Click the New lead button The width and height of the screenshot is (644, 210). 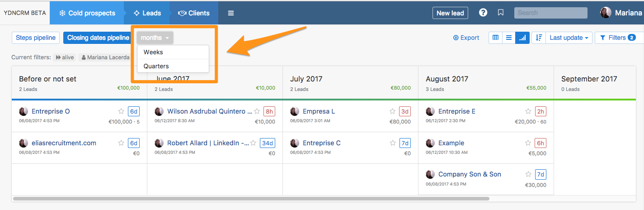450,13
